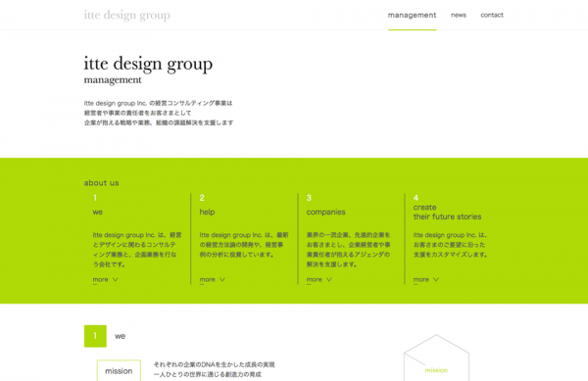Click the green numbered '1' square badge

coord(95,336)
